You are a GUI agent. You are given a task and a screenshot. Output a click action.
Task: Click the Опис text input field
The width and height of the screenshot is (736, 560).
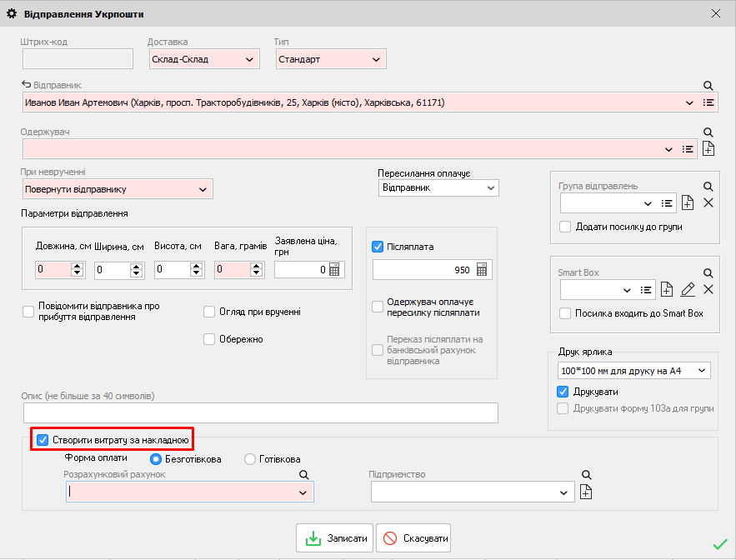260,413
